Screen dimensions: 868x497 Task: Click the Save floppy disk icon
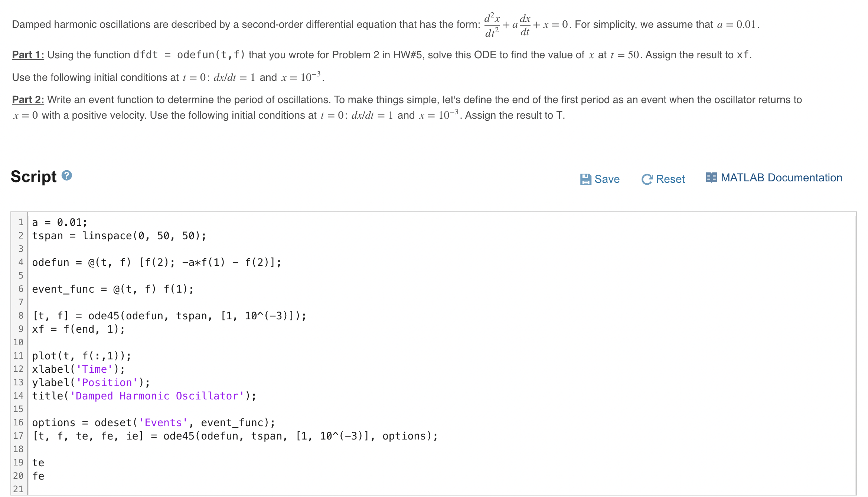(x=585, y=179)
